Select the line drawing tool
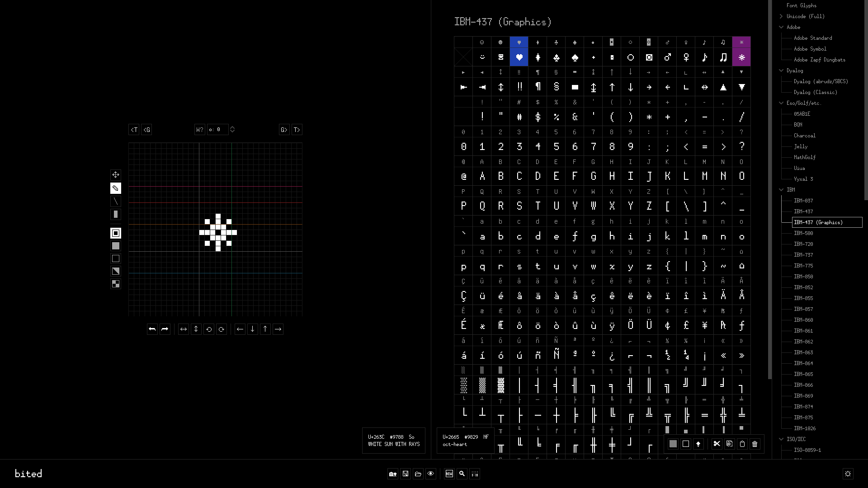 116,202
